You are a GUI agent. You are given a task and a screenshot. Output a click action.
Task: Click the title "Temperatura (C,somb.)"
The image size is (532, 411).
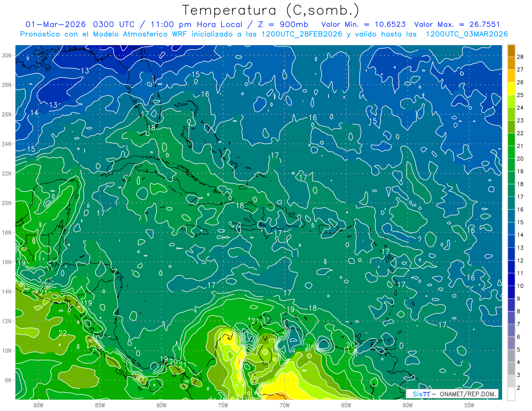pos(270,10)
